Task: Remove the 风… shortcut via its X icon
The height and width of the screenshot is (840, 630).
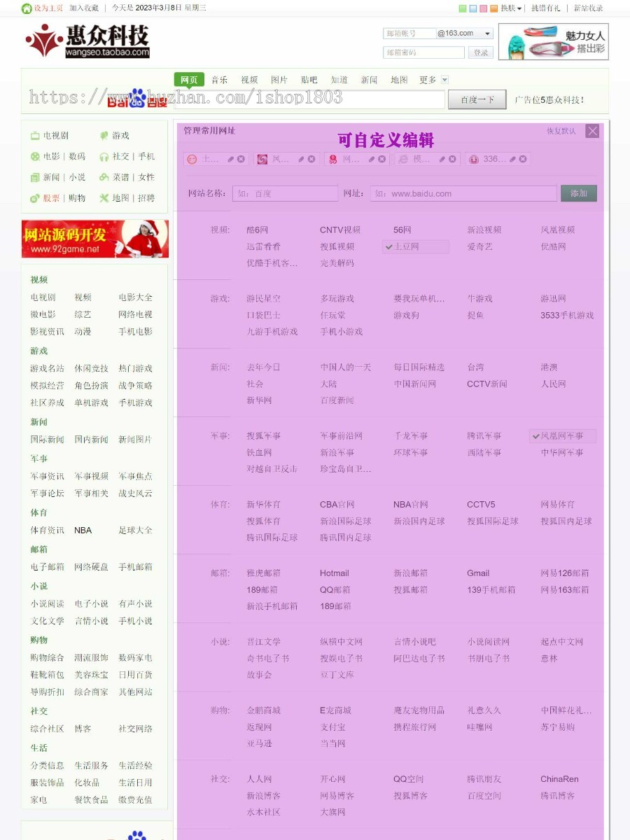Action: point(311,159)
